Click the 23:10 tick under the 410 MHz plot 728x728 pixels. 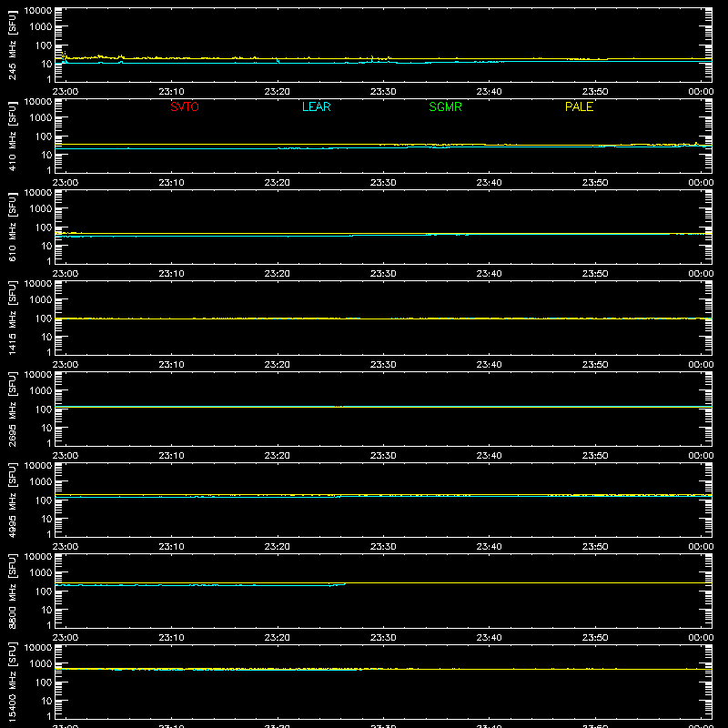pos(171,183)
